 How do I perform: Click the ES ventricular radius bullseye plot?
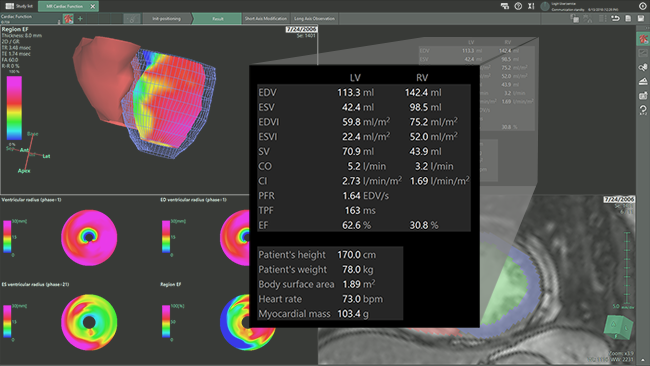point(89,322)
